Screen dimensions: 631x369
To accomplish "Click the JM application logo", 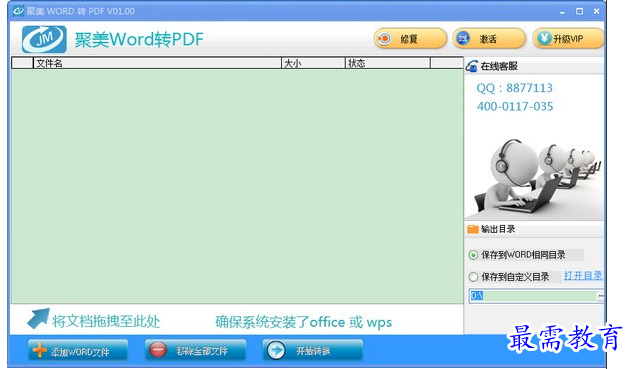I will [44, 39].
